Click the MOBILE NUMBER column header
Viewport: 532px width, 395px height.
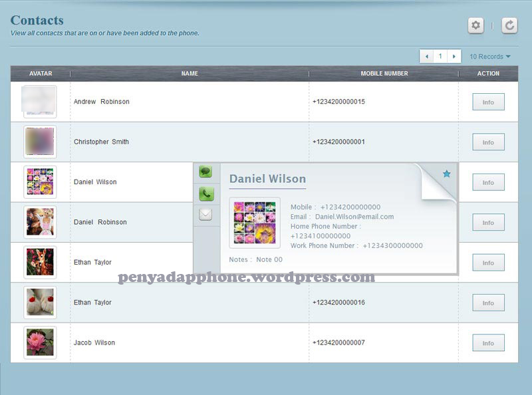coord(384,74)
